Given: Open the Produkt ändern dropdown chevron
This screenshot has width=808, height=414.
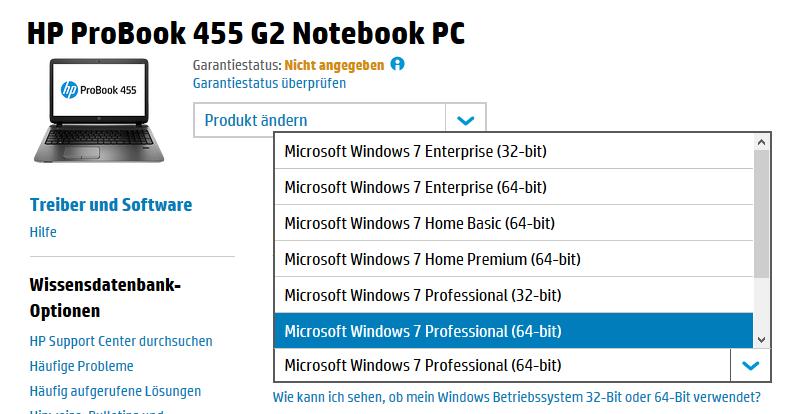Looking at the screenshot, I should click(x=465, y=121).
